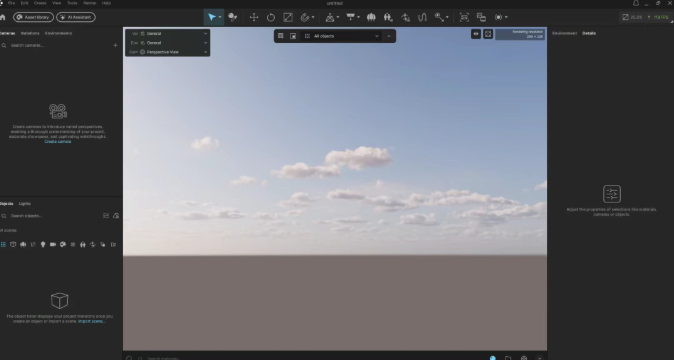Expand the object placement tool arrow
Screen dimensions: 674x360
tap(337, 17)
